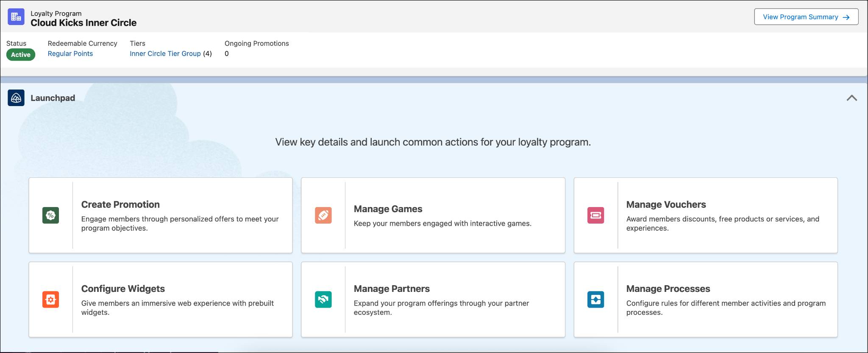Click the Status label
868x353 pixels.
pyautogui.click(x=17, y=43)
